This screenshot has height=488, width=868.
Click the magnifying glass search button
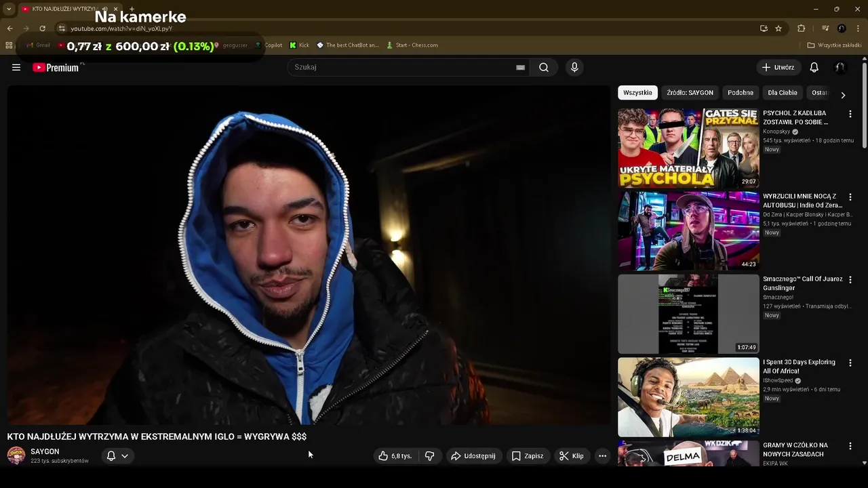(544, 67)
